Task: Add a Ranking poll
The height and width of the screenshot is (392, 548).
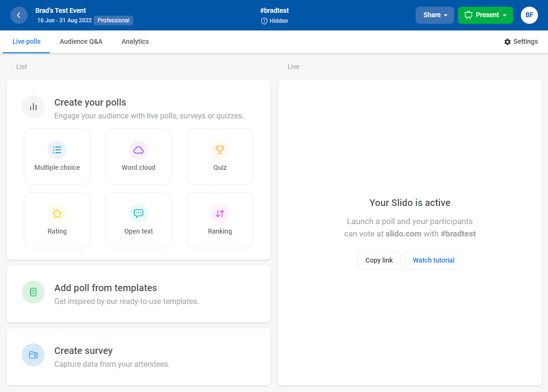Action: (x=219, y=220)
